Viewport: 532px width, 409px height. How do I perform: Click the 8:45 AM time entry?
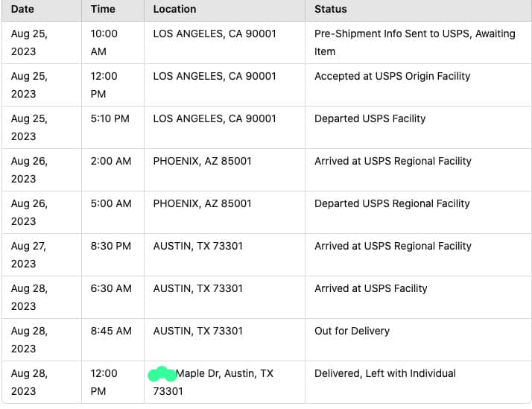click(x=110, y=331)
